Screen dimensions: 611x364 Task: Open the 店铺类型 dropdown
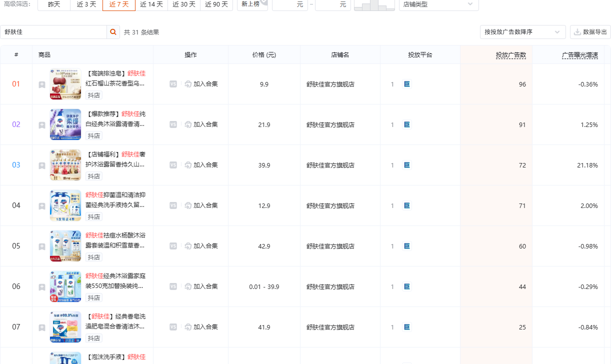click(438, 4)
